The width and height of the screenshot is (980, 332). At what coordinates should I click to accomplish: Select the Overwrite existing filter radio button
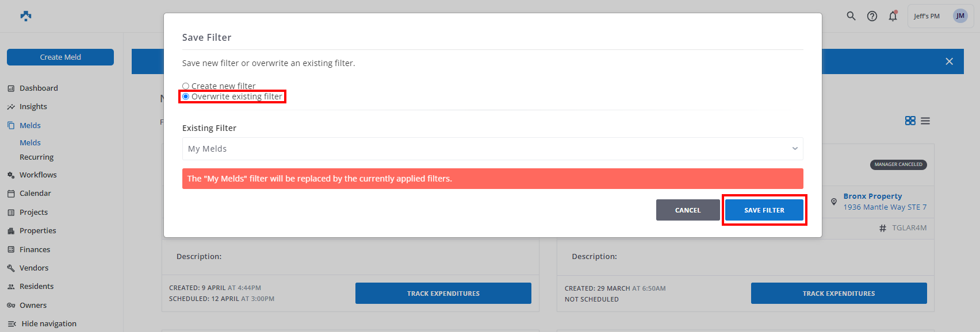coord(186,96)
